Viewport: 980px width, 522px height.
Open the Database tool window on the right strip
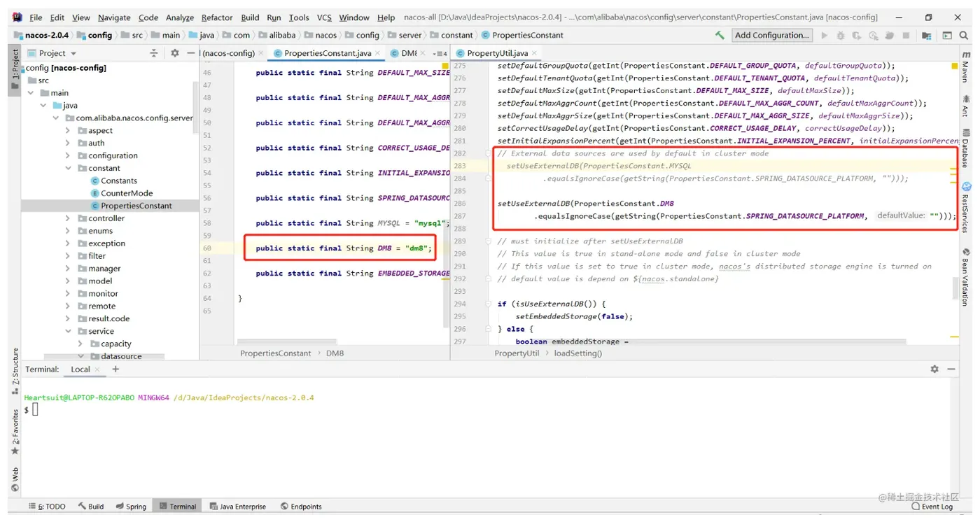[x=965, y=148]
